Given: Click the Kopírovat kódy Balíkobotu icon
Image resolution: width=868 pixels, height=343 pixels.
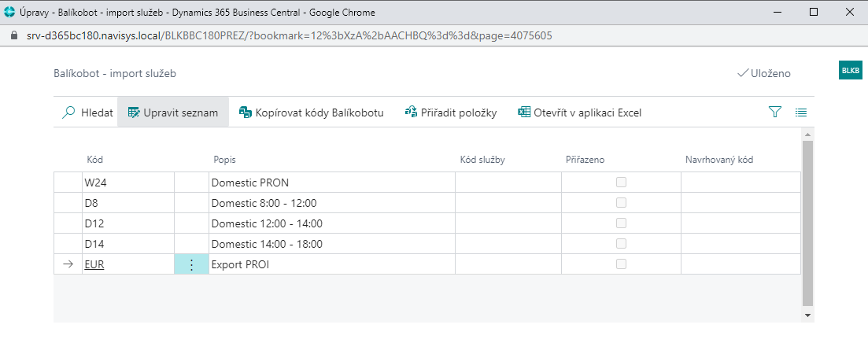Looking at the screenshot, I should click(245, 112).
